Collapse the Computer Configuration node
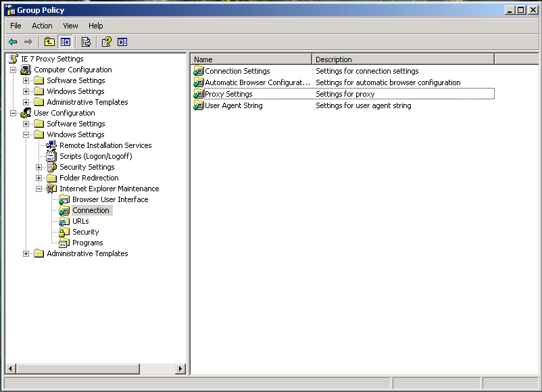Image resolution: width=542 pixels, height=392 pixels. tap(13, 70)
